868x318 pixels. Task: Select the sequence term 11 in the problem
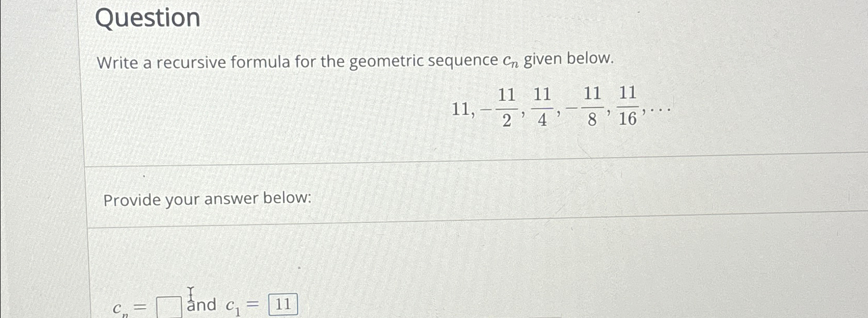(460, 109)
